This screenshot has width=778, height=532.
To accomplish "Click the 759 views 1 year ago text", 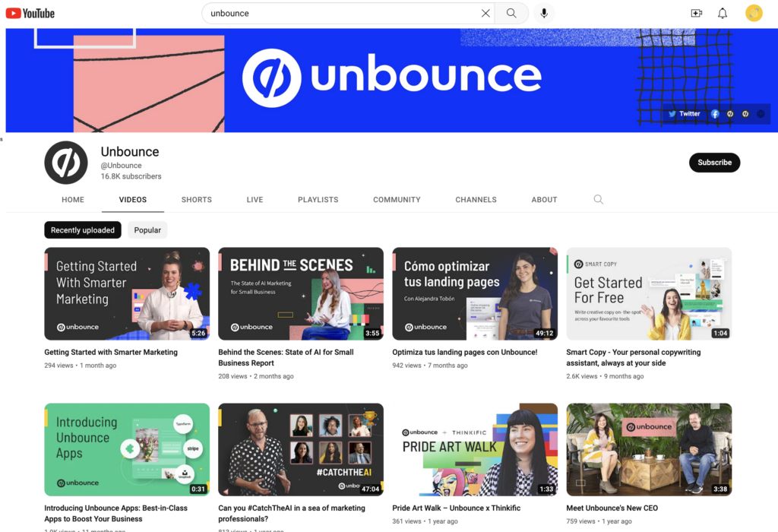I will click(x=599, y=521).
